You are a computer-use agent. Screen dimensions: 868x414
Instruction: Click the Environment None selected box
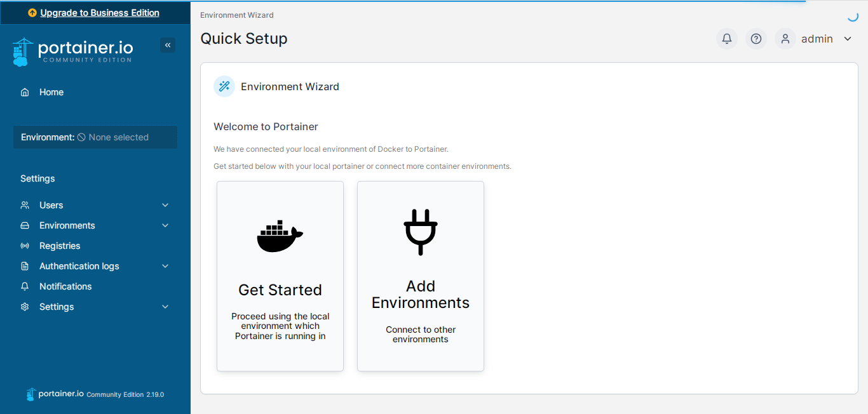[95, 137]
